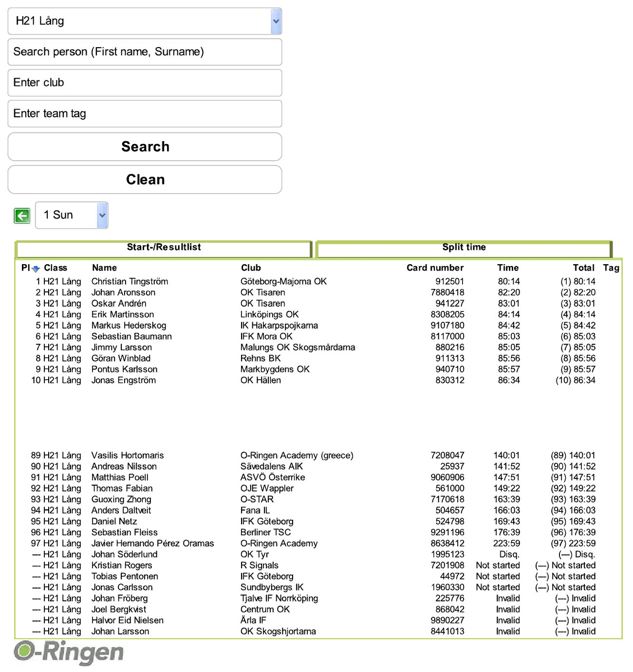Select Sebastian Baumann in the result list
The image size is (633, 672).
click(131, 336)
